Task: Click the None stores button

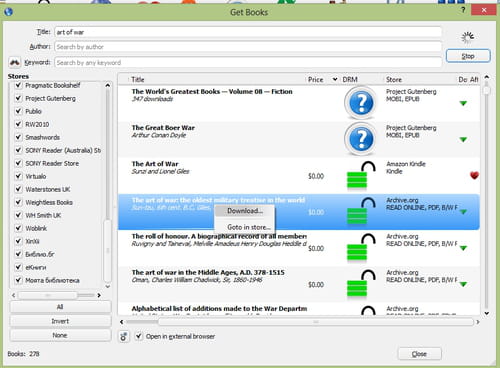Action: tap(60, 335)
